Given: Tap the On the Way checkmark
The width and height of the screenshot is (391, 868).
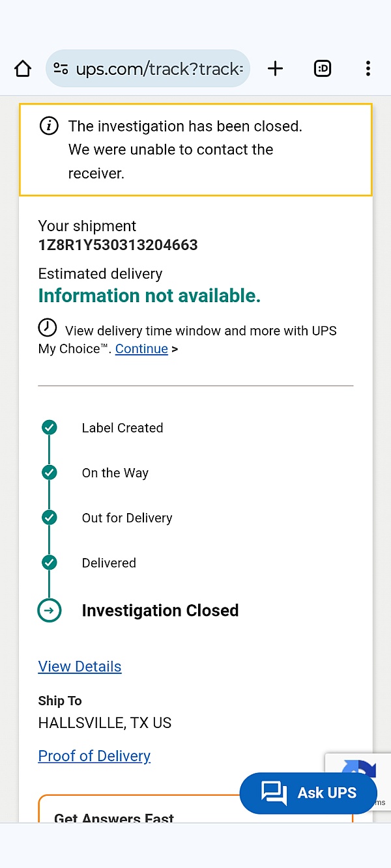Looking at the screenshot, I should click(50, 472).
